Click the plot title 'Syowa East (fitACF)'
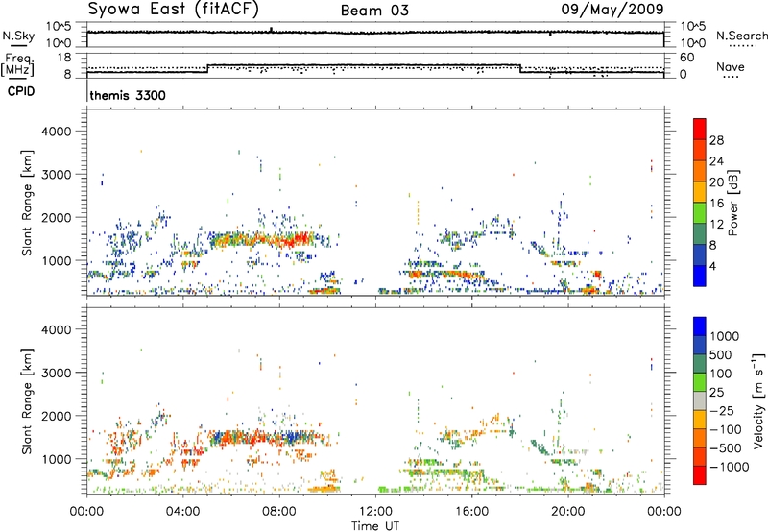The height and width of the screenshot is (532, 768). click(173, 10)
